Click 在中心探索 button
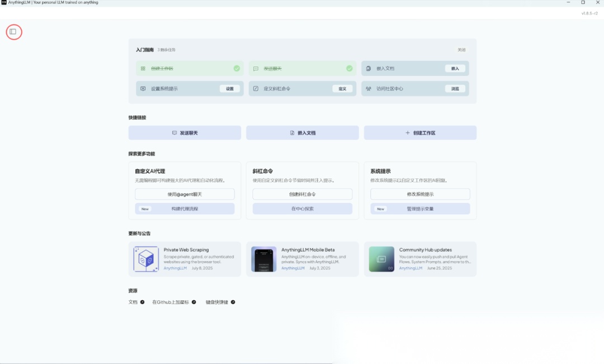This screenshot has width=604, height=364. click(303, 209)
